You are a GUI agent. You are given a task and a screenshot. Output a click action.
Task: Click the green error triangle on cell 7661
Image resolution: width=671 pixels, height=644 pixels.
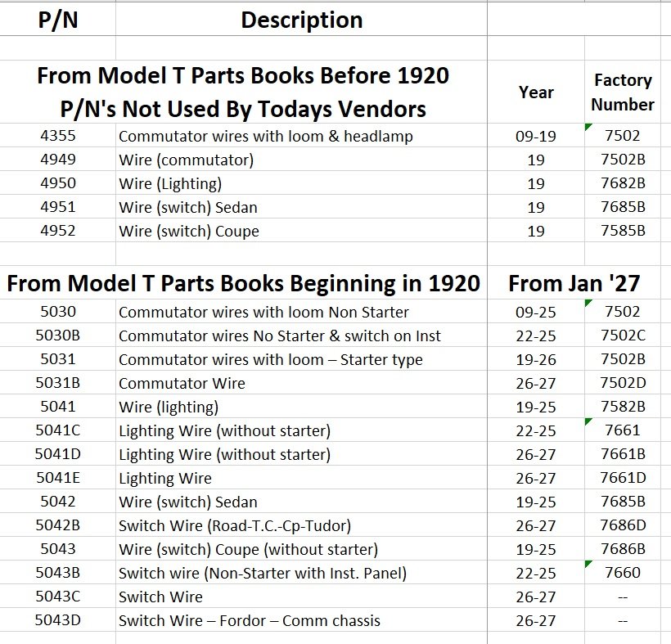(589, 422)
